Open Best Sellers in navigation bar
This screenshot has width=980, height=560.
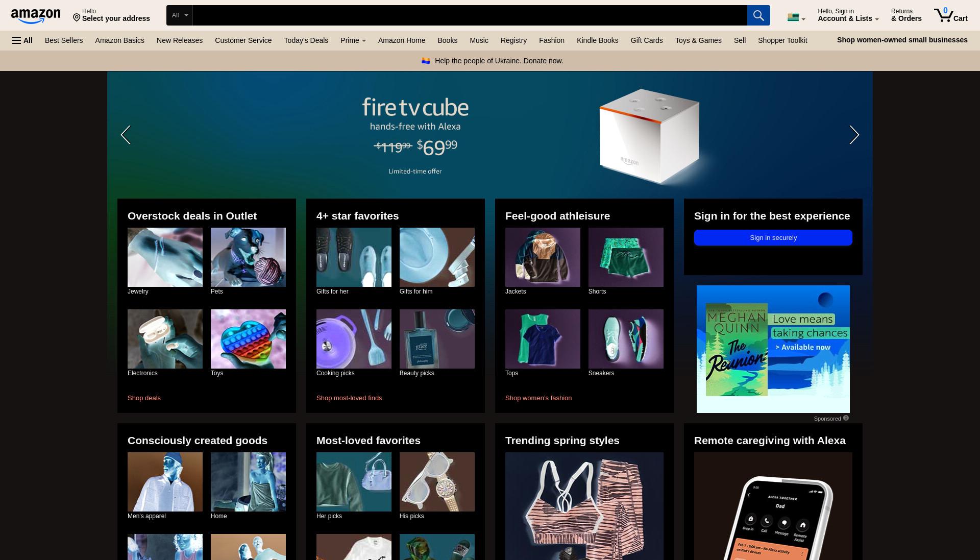click(64, 40)
